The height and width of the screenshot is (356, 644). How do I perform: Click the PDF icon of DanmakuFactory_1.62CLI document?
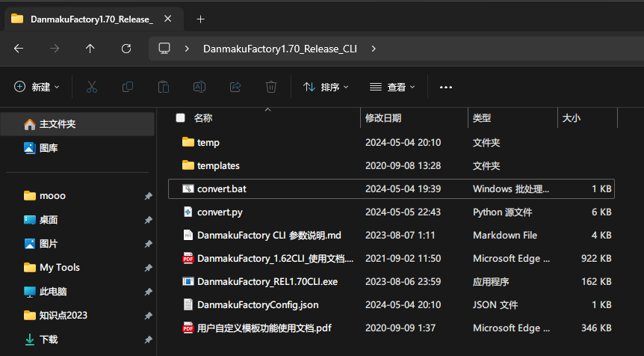click(x=188, y=258)
